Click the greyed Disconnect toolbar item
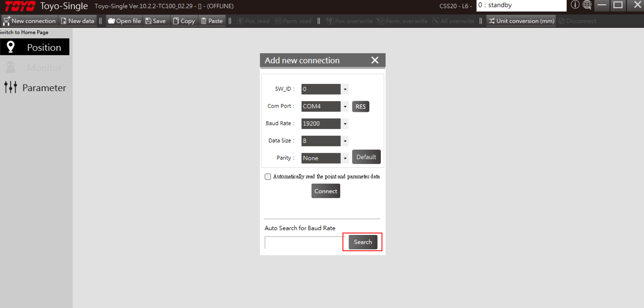Viewport: 644px width, 308px height. click(x=578, y=21)
